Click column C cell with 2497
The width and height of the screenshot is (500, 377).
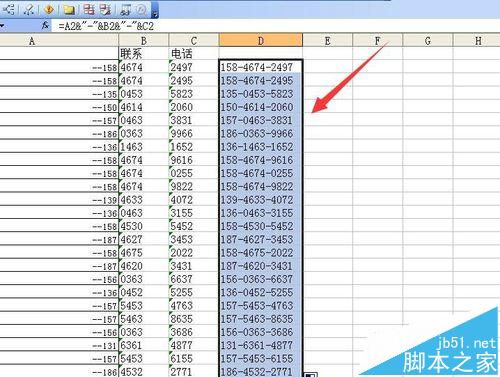pos(194,67)
